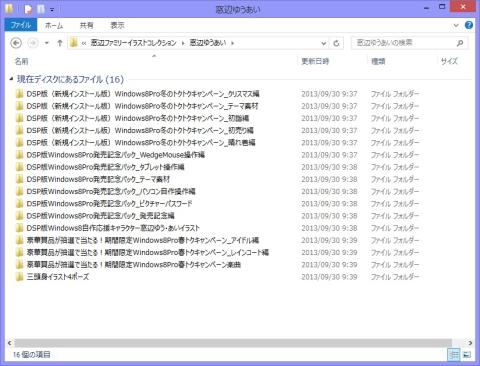Viewport: 480px width, 366px height.
Task: Click the right arrow of the horizontal scrollbar
Action: click(470, 343)
